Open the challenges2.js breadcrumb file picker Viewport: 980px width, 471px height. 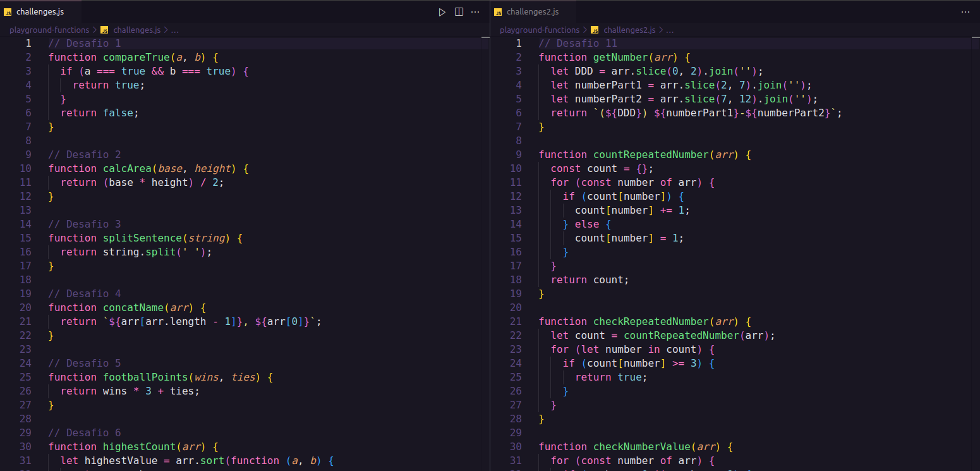pos(629,30)
